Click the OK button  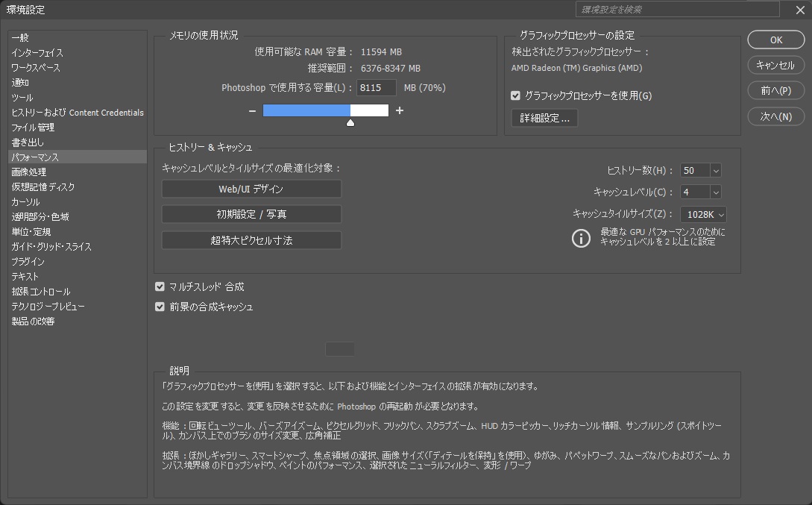775,40
